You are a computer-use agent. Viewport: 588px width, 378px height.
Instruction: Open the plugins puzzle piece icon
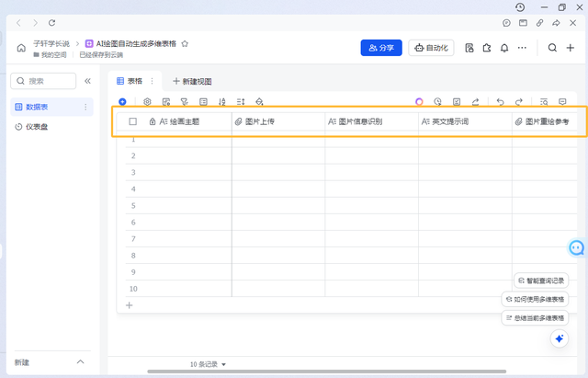487,48
